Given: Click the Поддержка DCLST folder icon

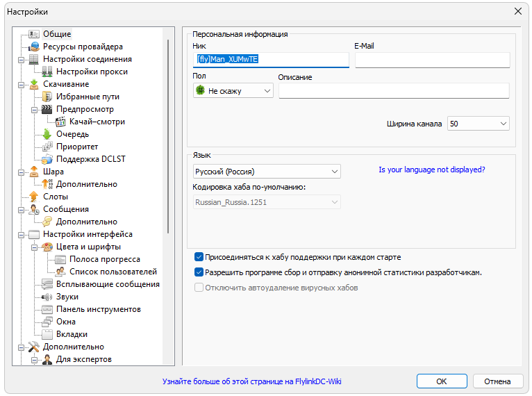Looking at the screenshot, I should (47, 159).
